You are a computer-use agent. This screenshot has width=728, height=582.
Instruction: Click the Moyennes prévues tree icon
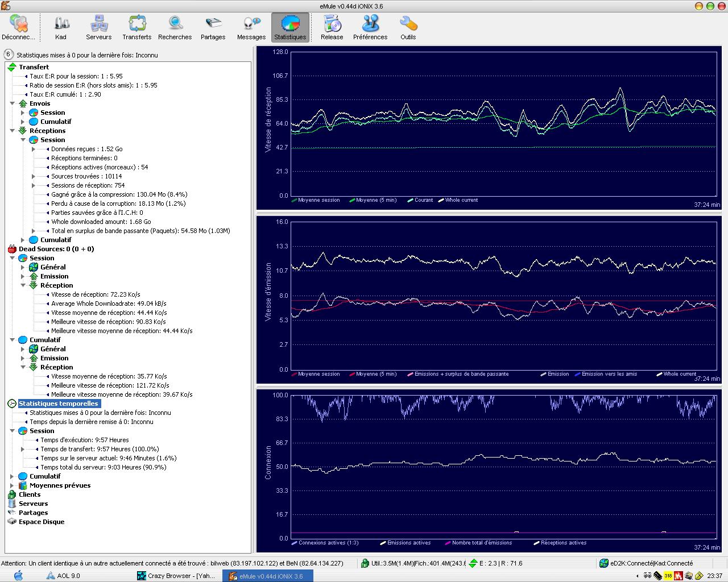pyautogui.click(x=23, y=485)
